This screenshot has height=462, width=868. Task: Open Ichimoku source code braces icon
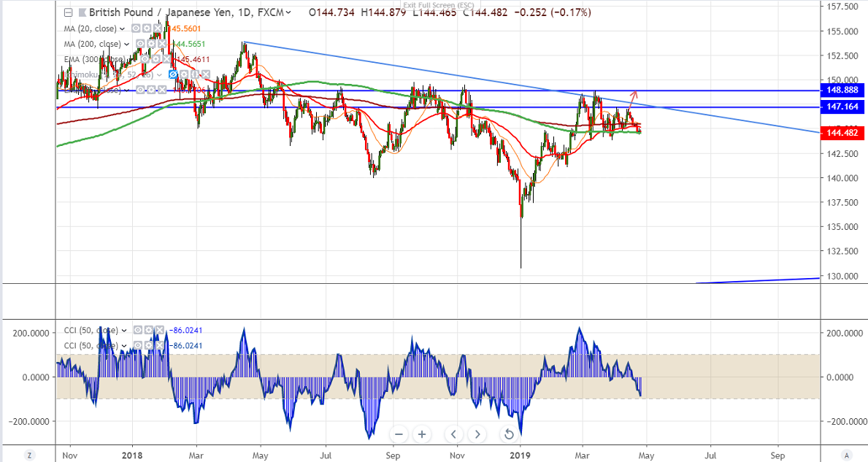click(x=195, y=74)
